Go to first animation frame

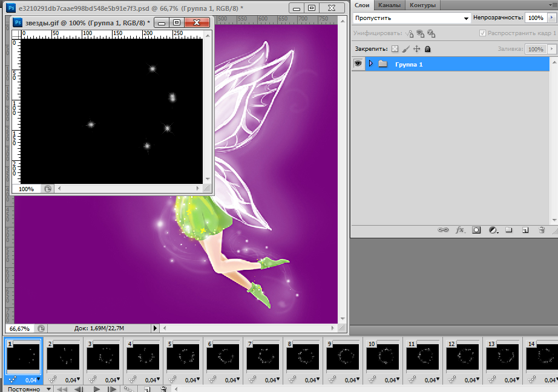(x=62, y=389)
